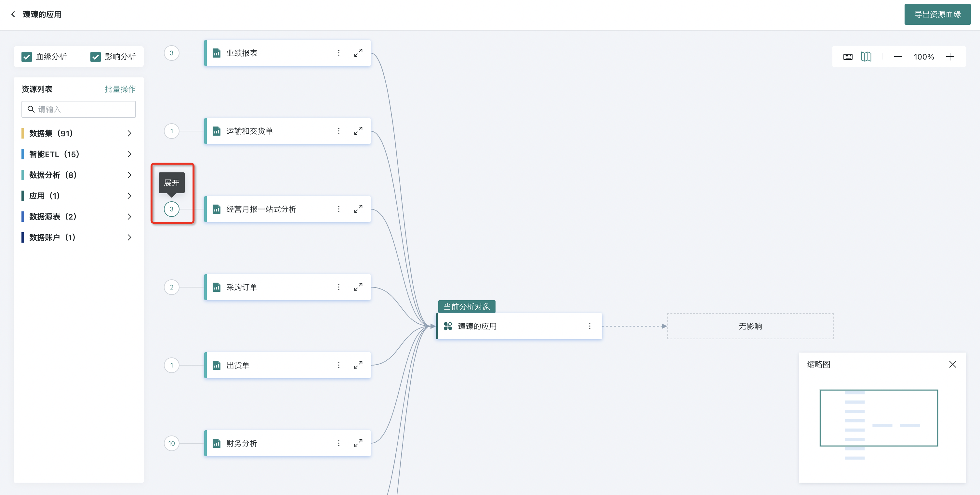Click the expand arrows icon on 业绩报表
980x495 pixels.
point(358,53)
